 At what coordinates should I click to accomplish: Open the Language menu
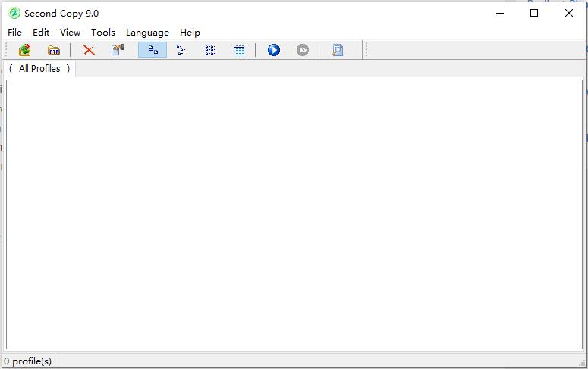pyautogui.click(x=147, y=33)
